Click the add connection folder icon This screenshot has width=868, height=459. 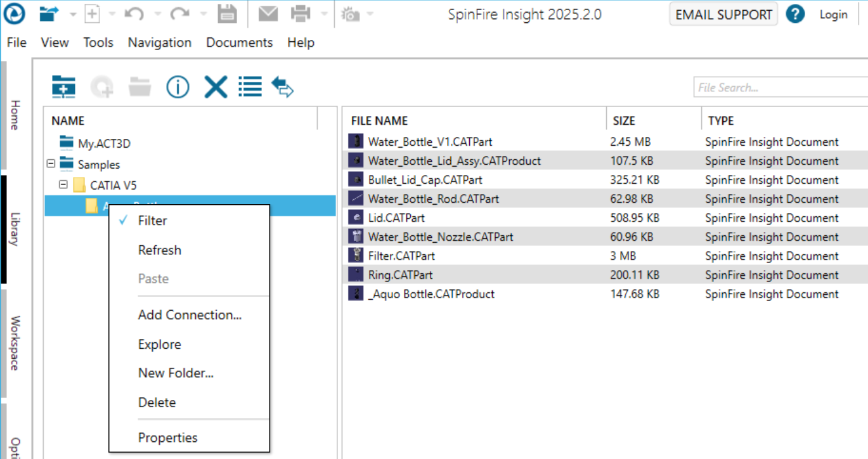pos(63,87)
